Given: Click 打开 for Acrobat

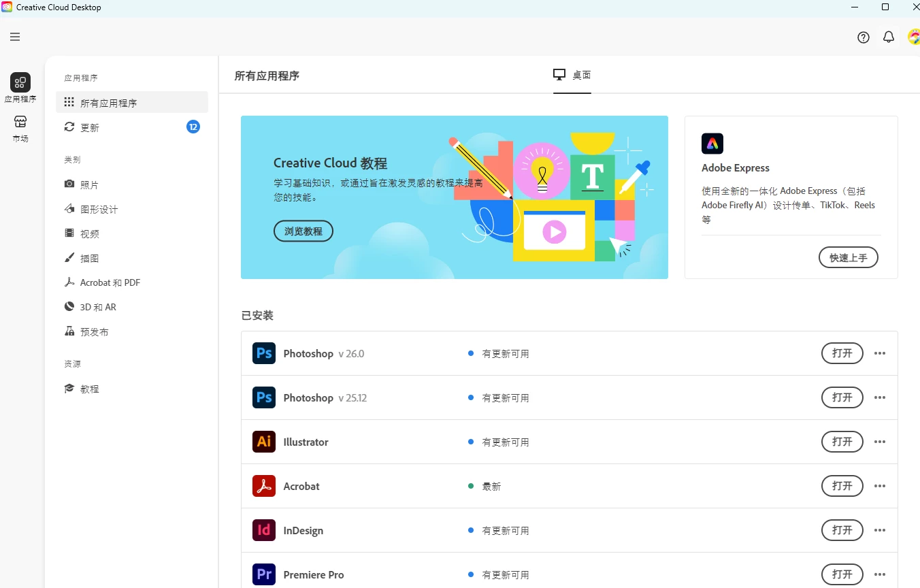Looking at the screenshot, I should [842, 486].
